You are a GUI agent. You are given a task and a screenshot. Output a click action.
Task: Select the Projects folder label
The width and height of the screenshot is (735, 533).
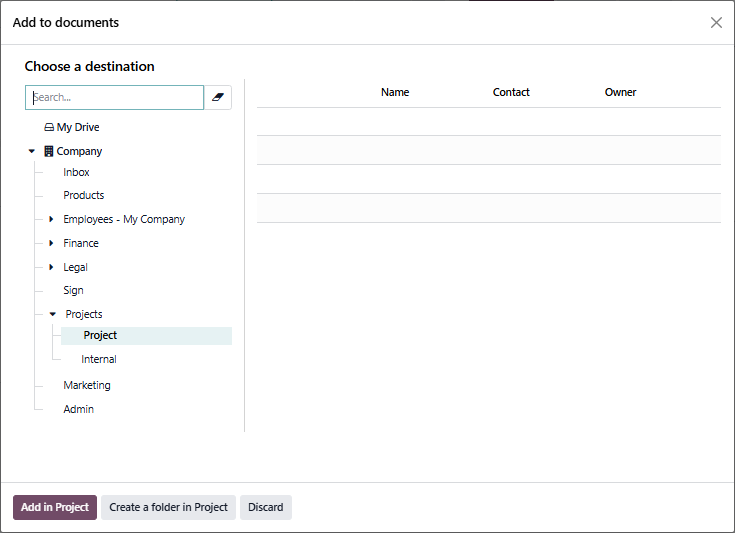coord(83,314)
